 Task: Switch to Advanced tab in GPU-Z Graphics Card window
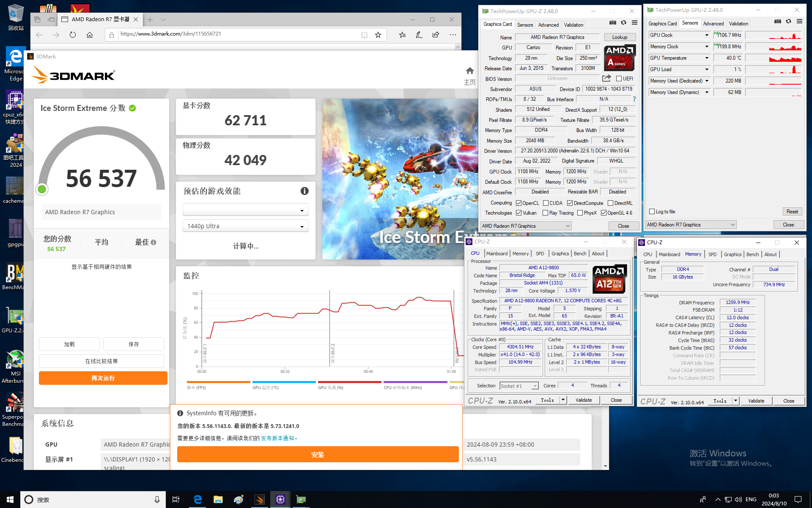(x=549, y=25)
